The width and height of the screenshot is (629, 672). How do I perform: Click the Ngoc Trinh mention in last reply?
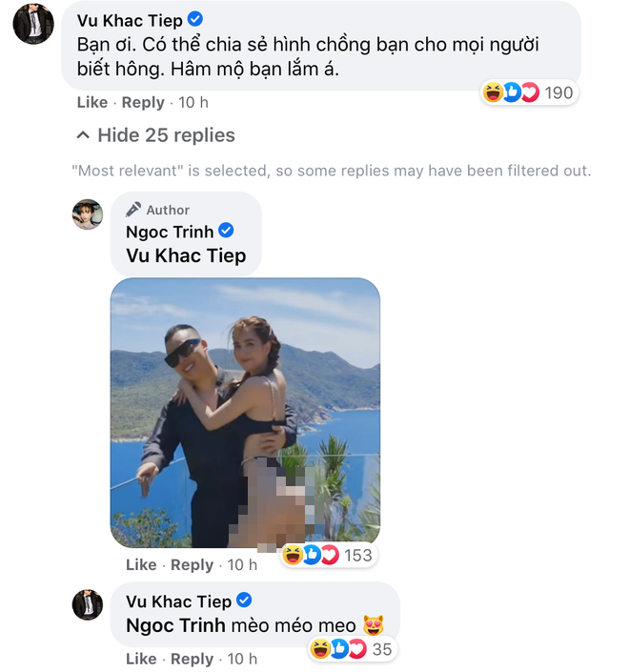175,625
